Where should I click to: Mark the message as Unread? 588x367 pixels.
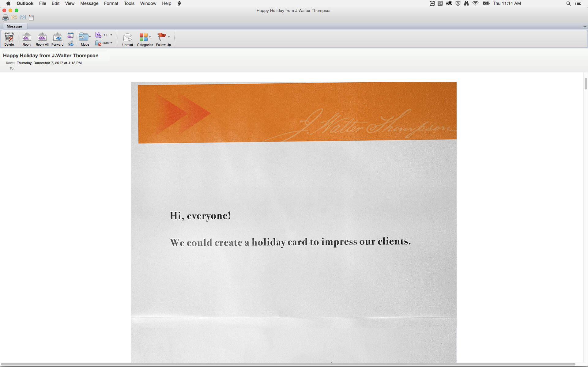[128, 39]
